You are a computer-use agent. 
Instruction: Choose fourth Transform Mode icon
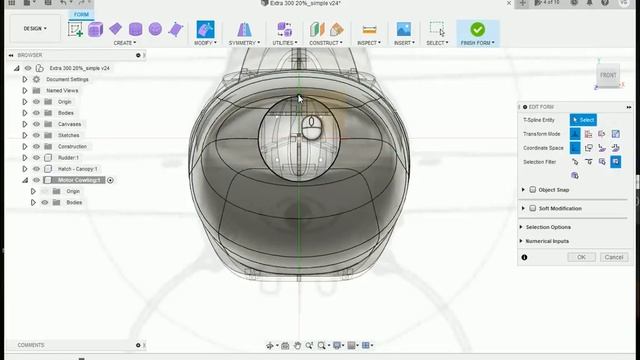pyautogui.click(x=616, y=134)
